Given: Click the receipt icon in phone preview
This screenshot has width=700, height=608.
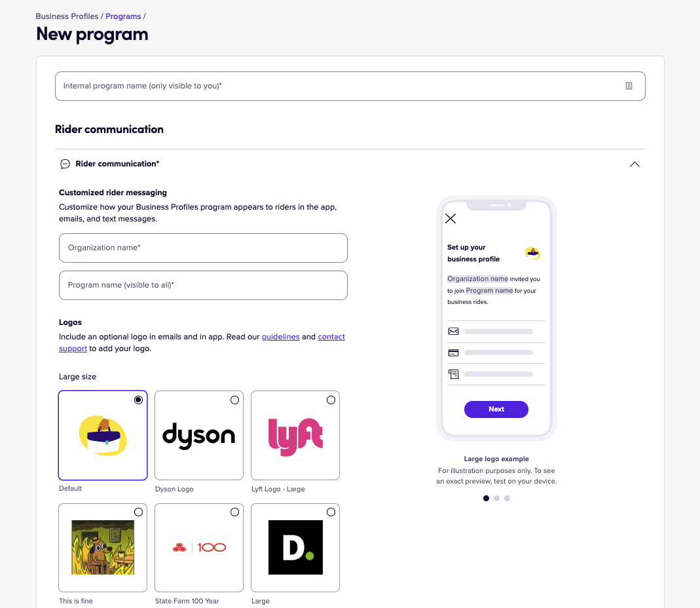Looking at the screenshot, I should pyautogui.click(x=453, y=374).
